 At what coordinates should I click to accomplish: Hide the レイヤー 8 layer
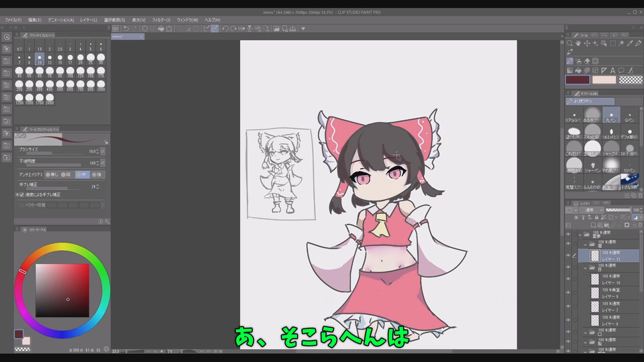[x=568, y=320]
